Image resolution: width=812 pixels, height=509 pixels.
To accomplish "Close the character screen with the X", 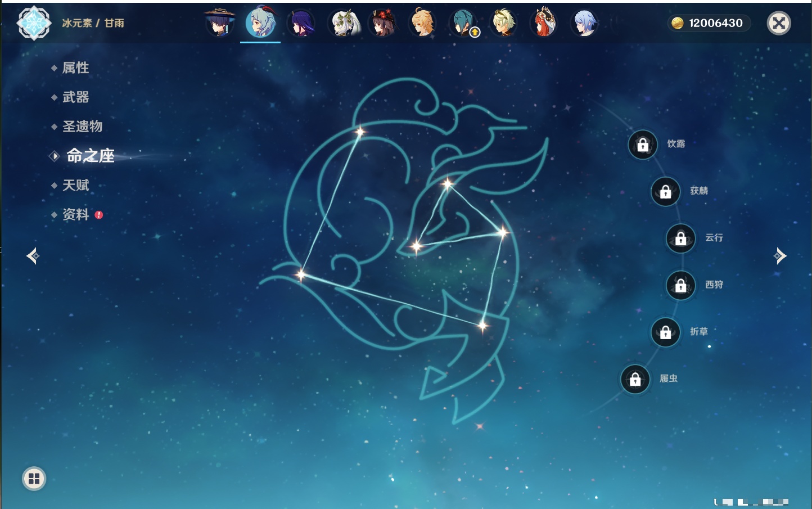I will (779, 23).
